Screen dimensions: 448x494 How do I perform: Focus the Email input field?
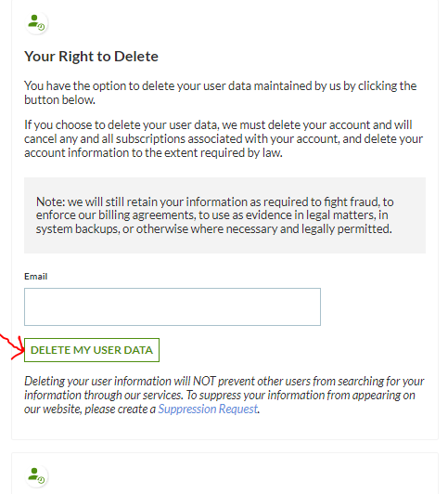click(173, 306)
